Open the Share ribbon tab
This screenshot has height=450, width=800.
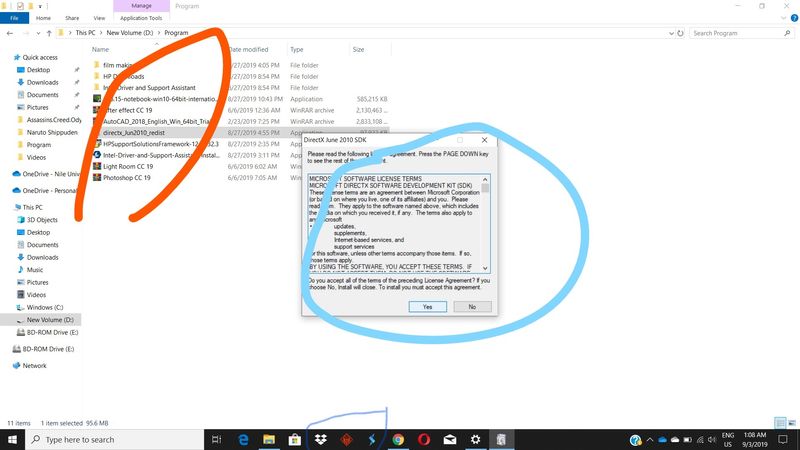click(x=72, y=18)
